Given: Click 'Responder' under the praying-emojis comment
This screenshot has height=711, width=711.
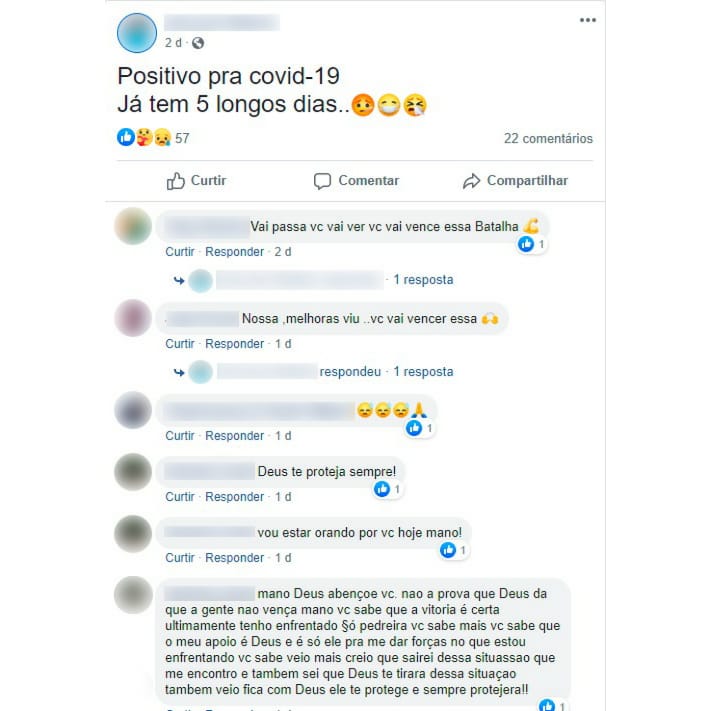Looking at the screenshot, I should (x=234, y=436).
